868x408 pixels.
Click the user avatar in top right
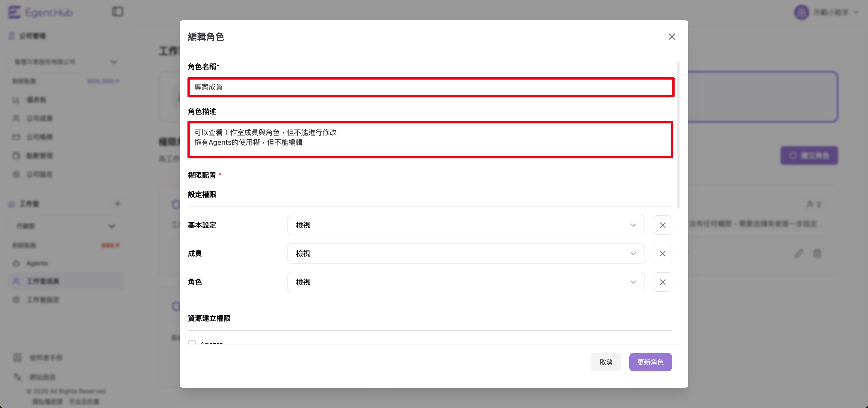click(802, 13)
